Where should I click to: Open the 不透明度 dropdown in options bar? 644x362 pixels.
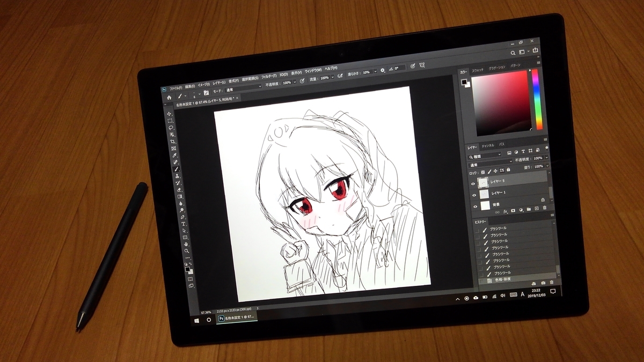coord(295,82)
